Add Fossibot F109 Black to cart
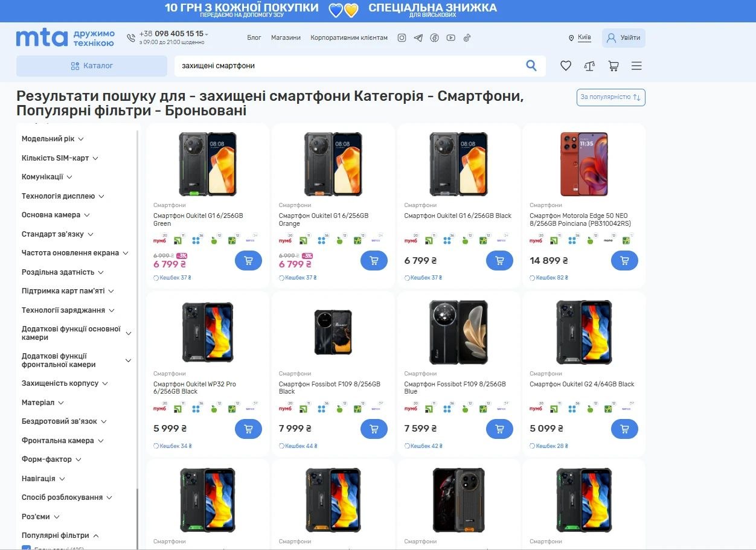Image resolution: width=756 pixels, height=550 pixels. (374, 429)
